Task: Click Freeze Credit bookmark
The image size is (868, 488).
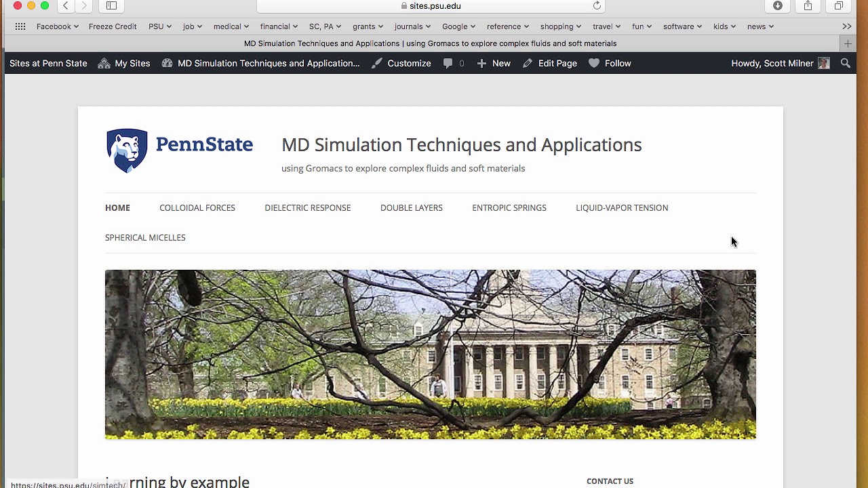Action: (x=113, y=26)
